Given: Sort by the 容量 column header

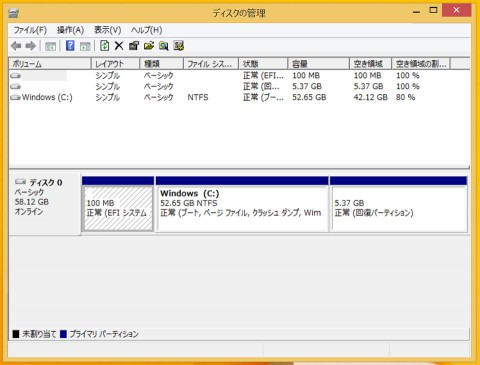Looking at the screenshot, I should tap(318, 64).
